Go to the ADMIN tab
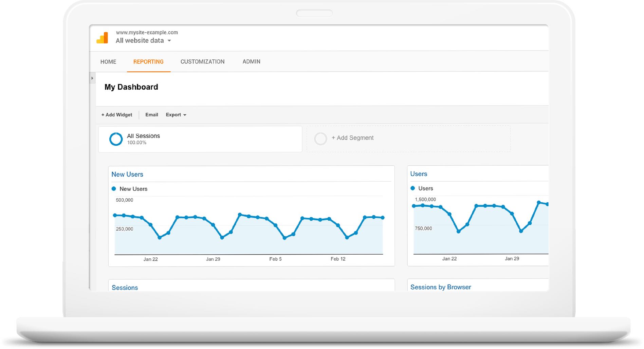 [251, 62]
